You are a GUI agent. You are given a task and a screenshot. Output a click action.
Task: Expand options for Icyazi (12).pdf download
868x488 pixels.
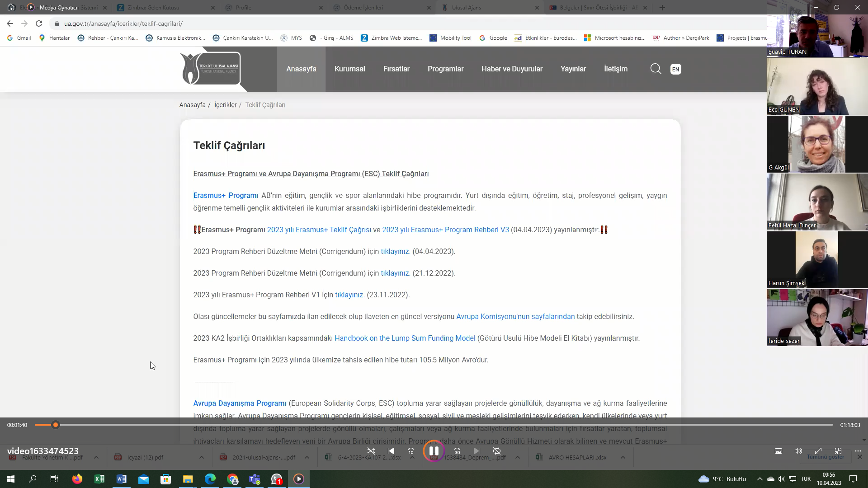click(x=202, y=457)
